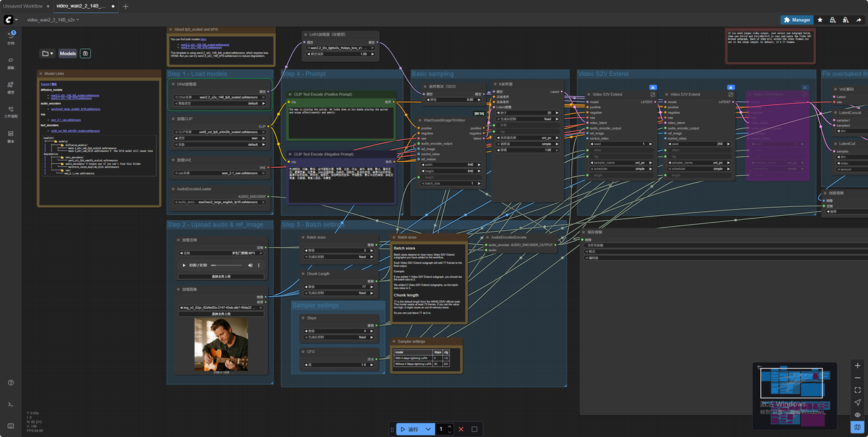Open the ComfyUI logo menu
868x437 pixels.
(11, 20)
